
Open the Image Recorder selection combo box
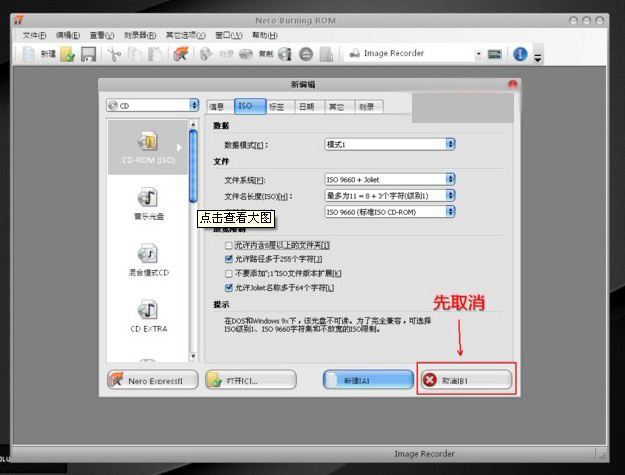click(x=414, y=54)
